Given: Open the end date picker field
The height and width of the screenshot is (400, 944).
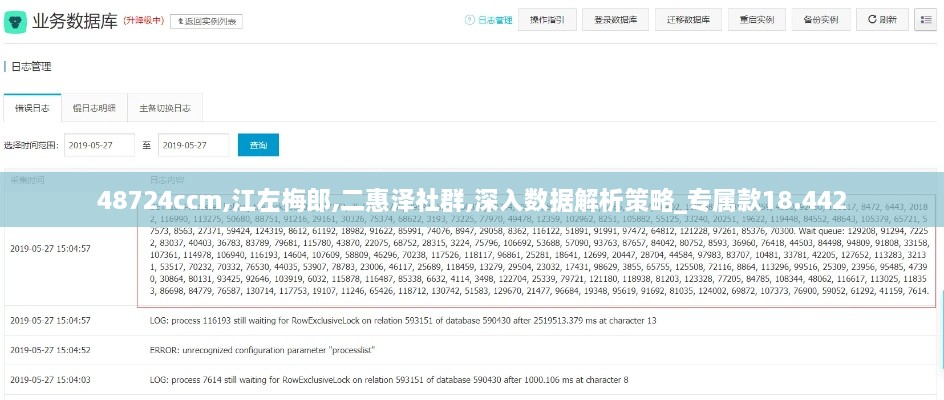Looking at the screenshot, I should [194, 145].
